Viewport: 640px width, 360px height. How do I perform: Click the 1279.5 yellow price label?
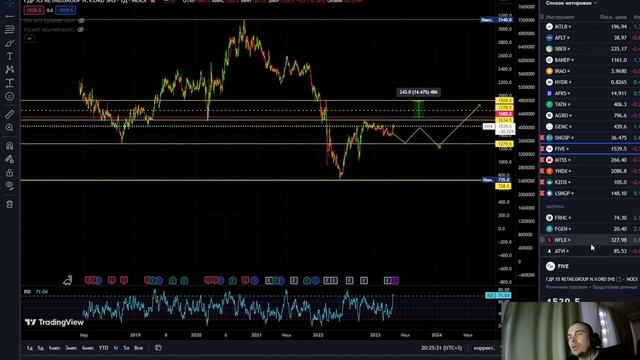point(504,144)
